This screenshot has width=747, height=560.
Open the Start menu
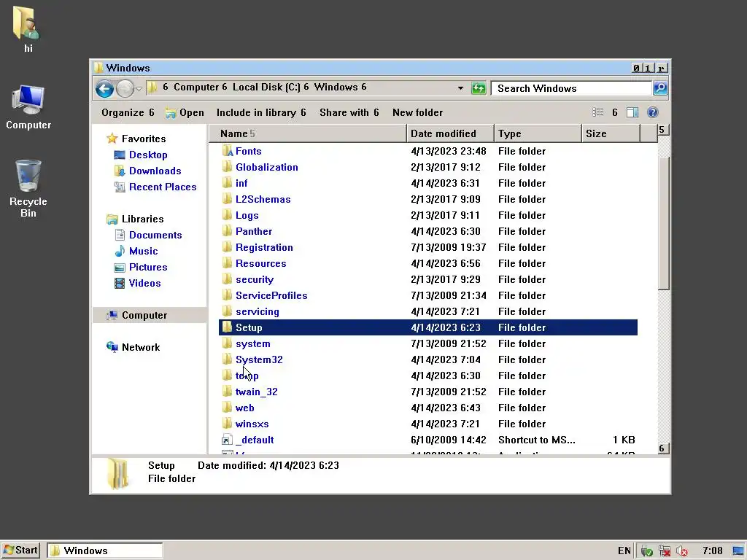point(20,551)
